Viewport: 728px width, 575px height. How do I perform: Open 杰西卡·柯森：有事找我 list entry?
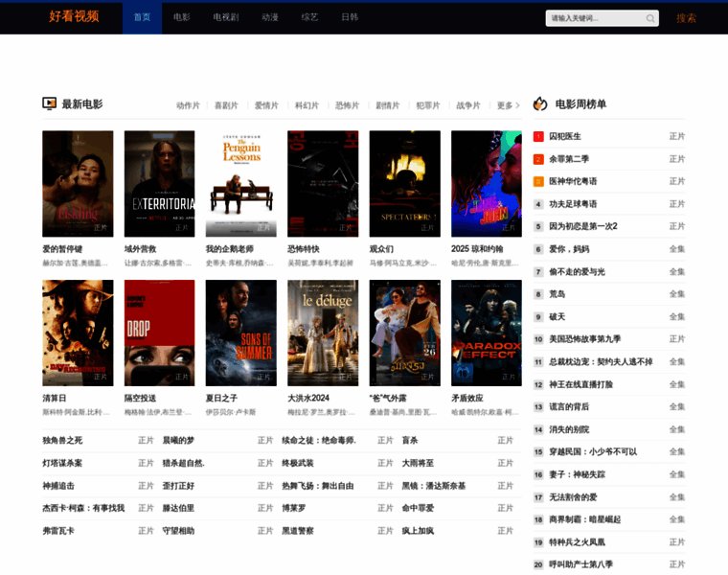click(83, 508)
